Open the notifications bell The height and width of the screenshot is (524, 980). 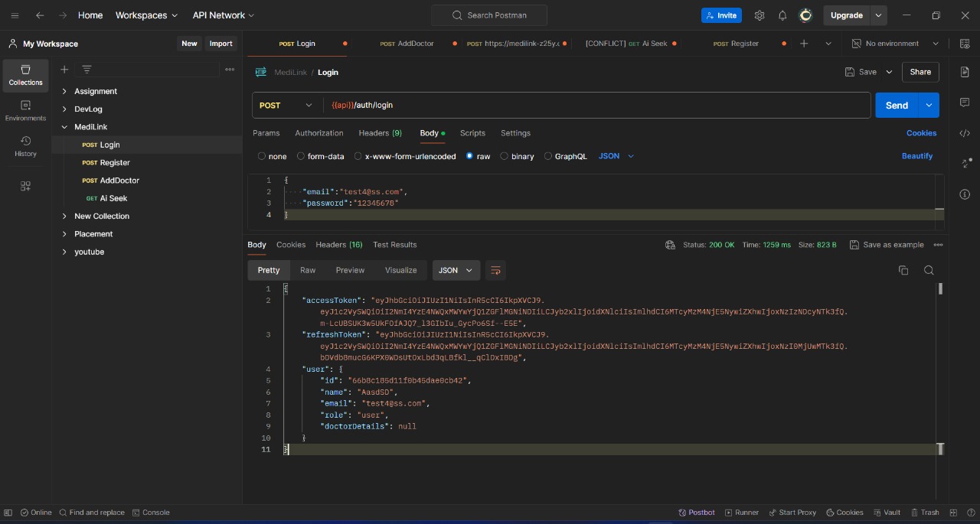(782, 15)
